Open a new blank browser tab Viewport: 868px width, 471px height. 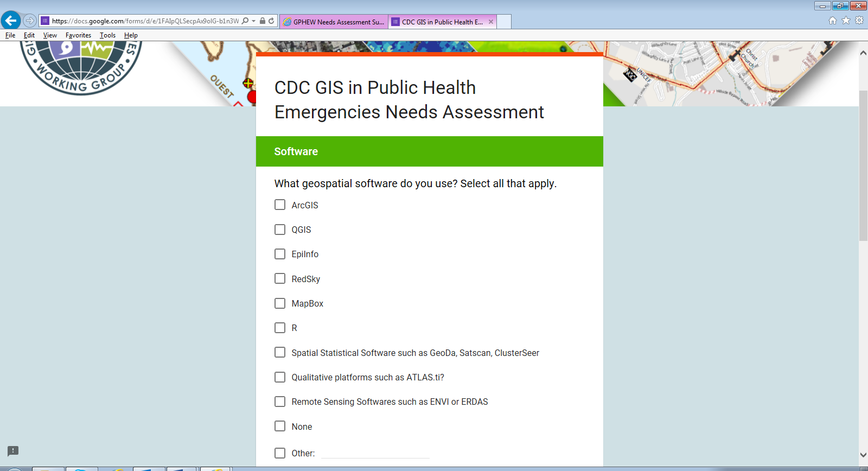coord(504,22)
